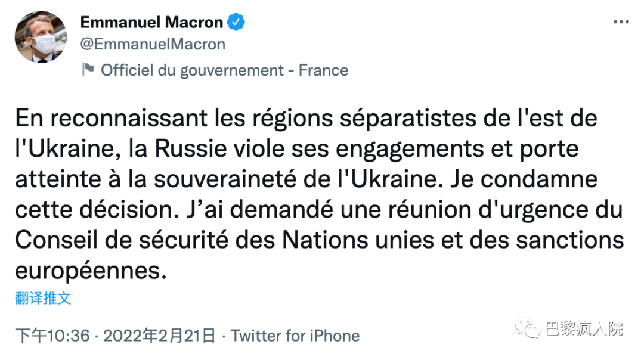Click the 'Officiel du gouvernement - France' label
Viewport: 644px width, 357px height.
pyautogui.click(x=224, y=70)
